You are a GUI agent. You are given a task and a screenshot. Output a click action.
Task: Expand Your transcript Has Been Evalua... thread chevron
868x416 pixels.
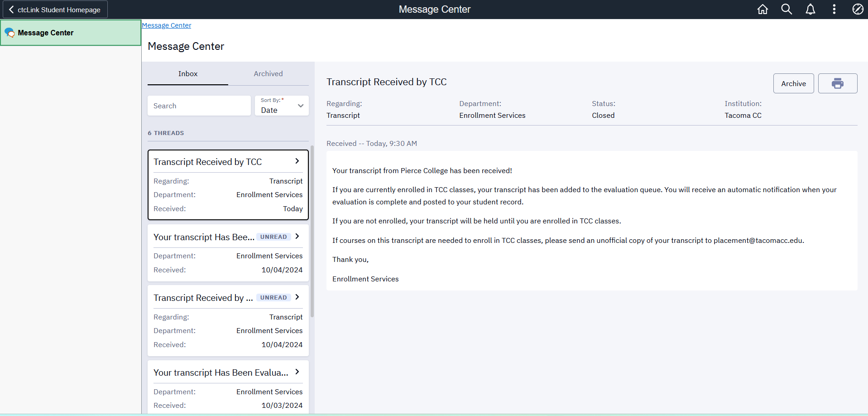[x=297, y=372]
